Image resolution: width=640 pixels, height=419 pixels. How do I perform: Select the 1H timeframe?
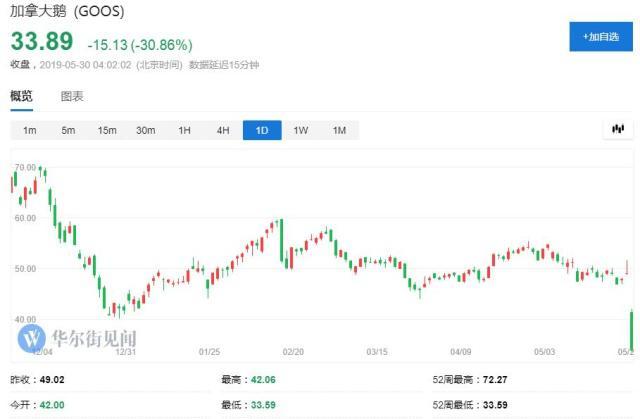click(x=184, y=130)
